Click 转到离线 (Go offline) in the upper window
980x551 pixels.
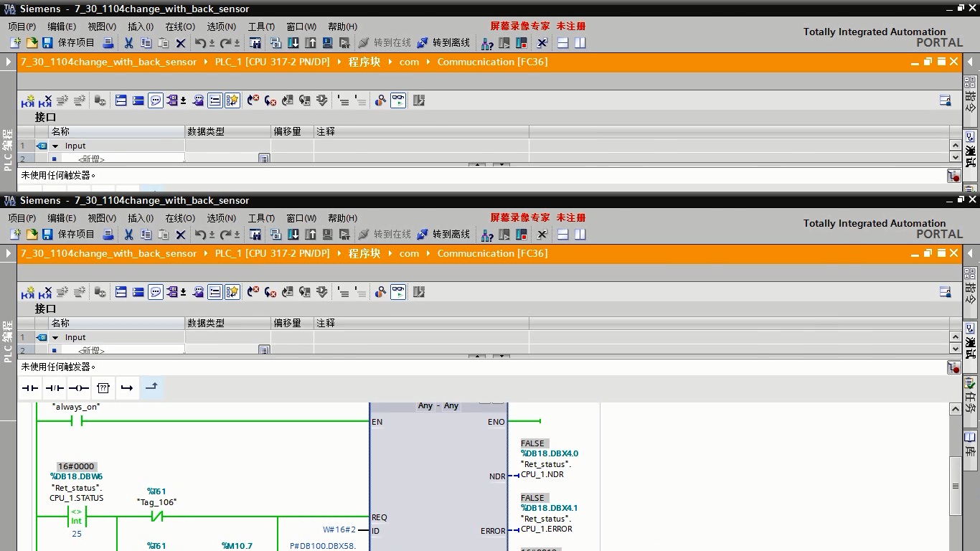pyautogui.click(x=443, y=43)
